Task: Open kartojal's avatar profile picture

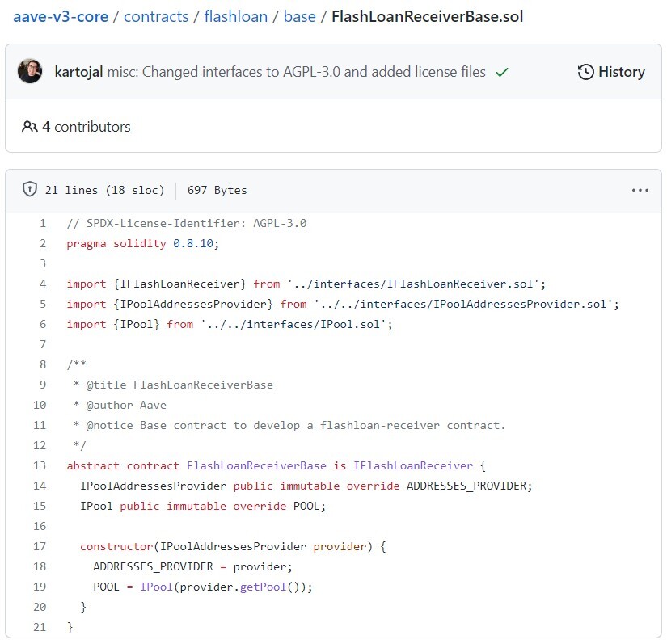Action: 30,72
